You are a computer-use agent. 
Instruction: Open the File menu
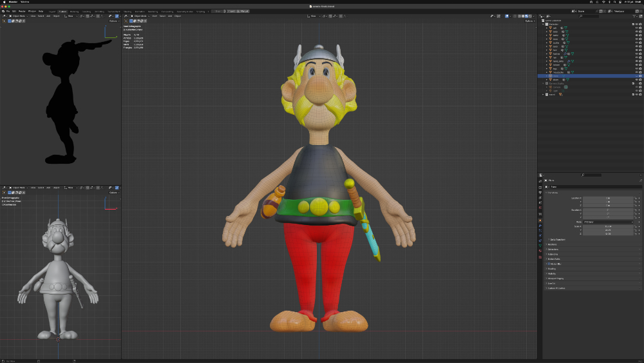[x=8, y=11]
